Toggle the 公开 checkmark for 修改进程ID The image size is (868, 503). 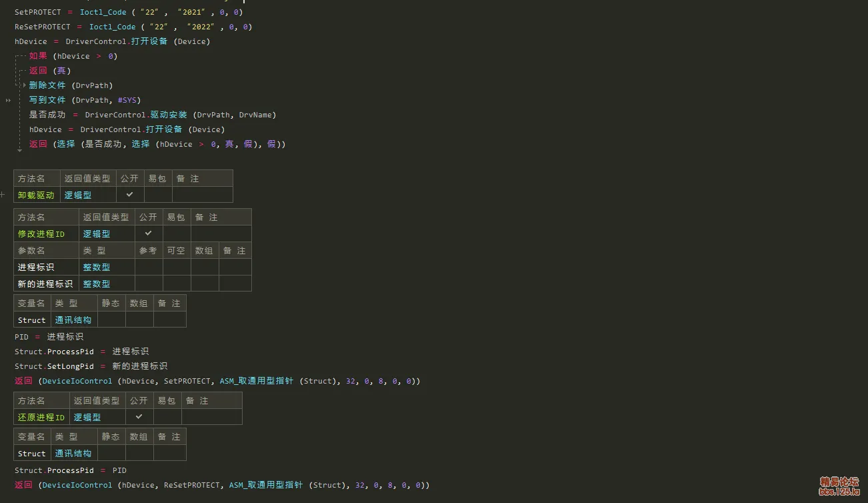point(149,233)
